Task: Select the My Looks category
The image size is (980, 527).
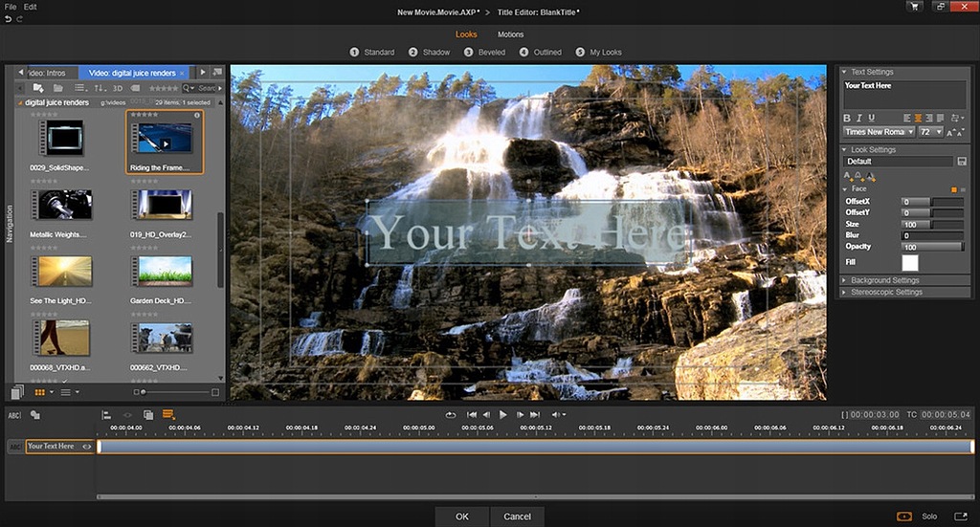Action: click(599, 53)
